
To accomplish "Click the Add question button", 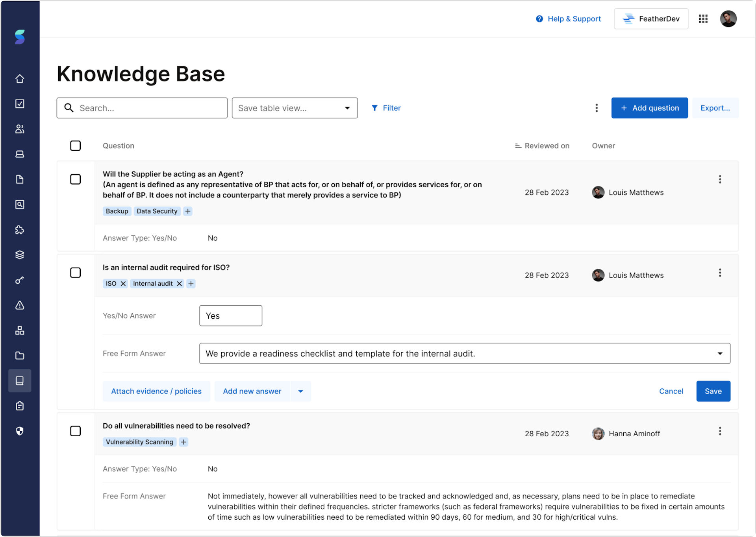I will point(649,108).
